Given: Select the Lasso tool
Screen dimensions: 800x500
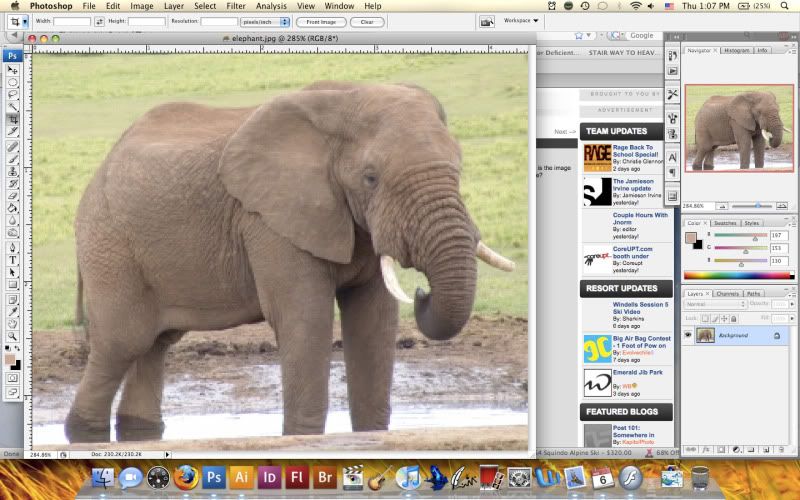Looking at the screenshot, I should coord(13,94).
